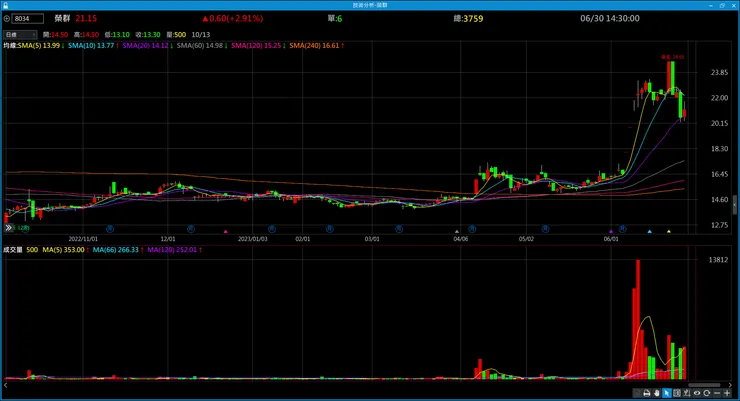Click the last price 21.15
The image size is (740, 401).
coord(86,18)
